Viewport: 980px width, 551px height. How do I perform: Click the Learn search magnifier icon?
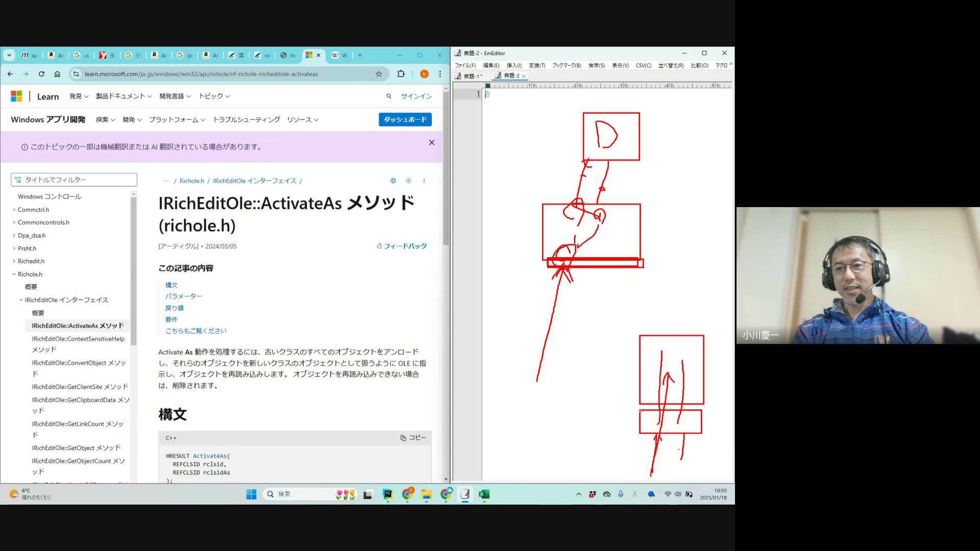coord(388,96)
